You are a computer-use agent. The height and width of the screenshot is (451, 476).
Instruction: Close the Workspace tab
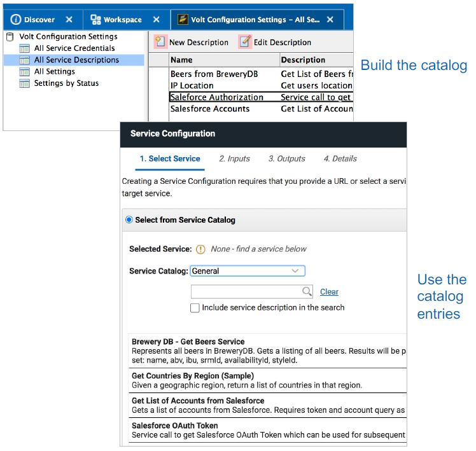157,20
